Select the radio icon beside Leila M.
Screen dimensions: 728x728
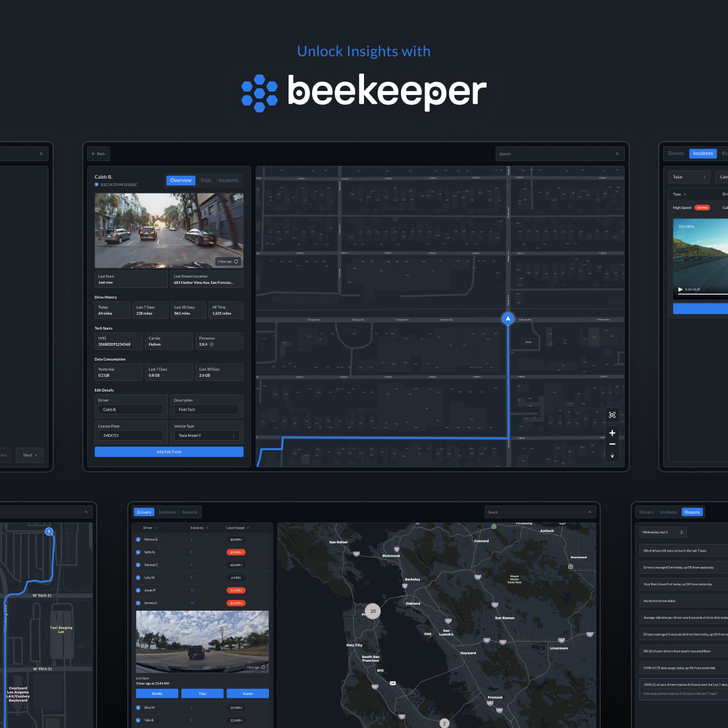click(x=138, y=578)
